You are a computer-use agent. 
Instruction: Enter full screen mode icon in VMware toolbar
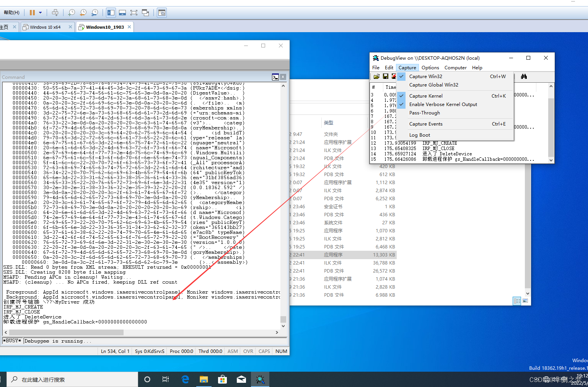pos(134,13)
